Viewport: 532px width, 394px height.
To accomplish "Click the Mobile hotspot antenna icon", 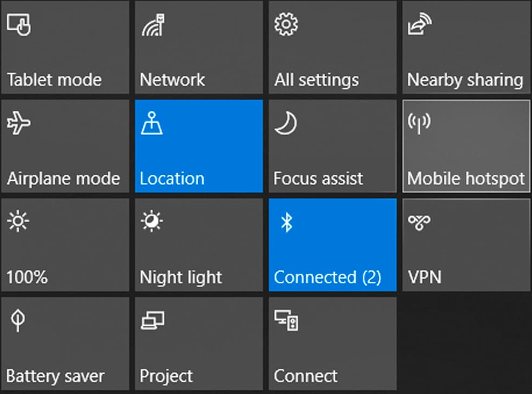I will pyautogui.click(x=419, y=123).
